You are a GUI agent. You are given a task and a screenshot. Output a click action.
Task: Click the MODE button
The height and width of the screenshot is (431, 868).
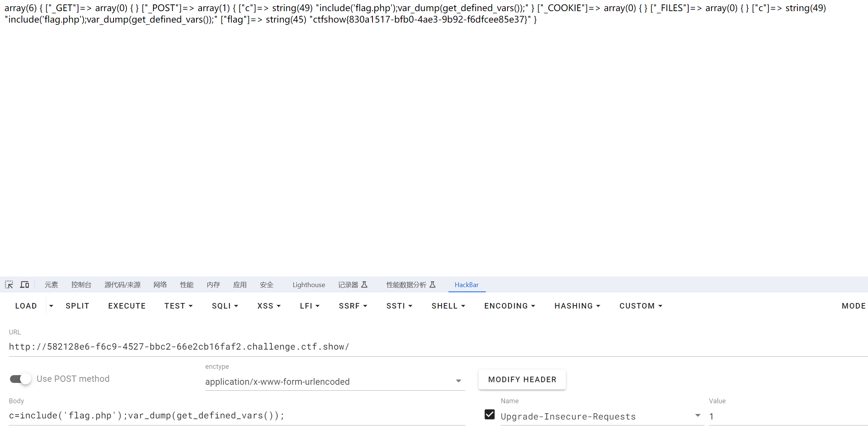coord(854,306)
